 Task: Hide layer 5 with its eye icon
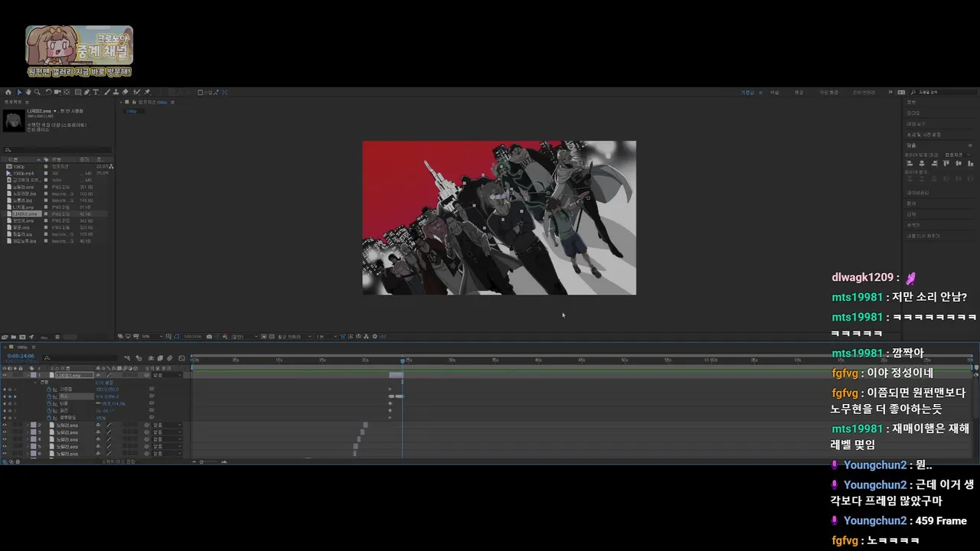tap(5, 446)
